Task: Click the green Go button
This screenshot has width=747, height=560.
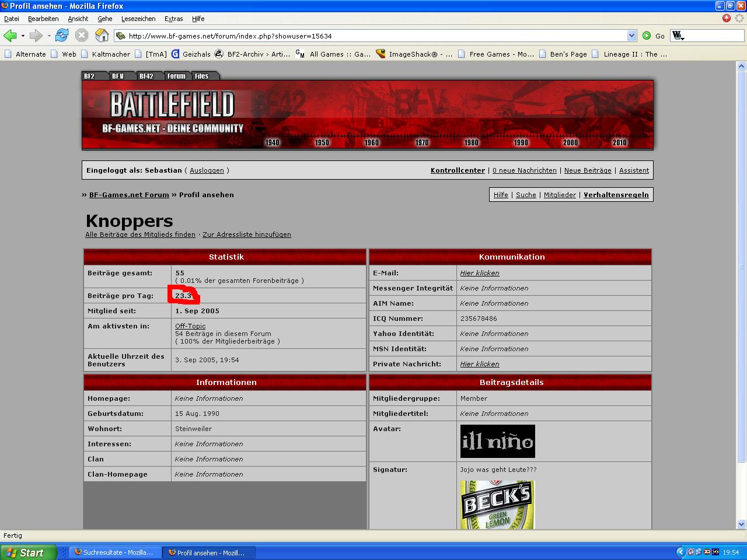Action: 654,36
